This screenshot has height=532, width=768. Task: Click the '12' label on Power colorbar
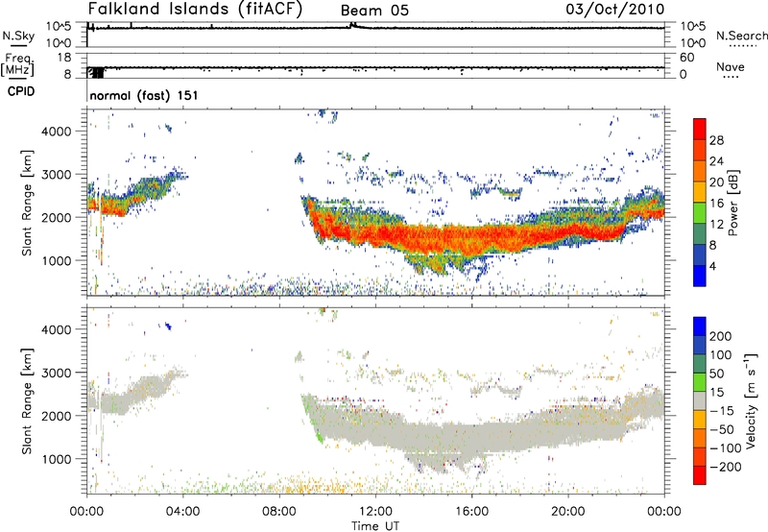coord(716,225)
